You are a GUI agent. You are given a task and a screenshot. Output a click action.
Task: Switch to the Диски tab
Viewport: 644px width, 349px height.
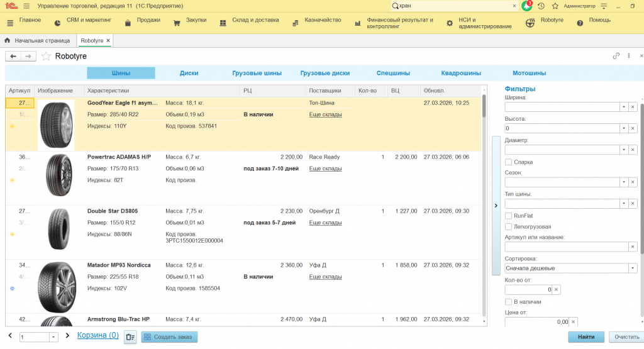pyautogui.click(x=189, y=73)
